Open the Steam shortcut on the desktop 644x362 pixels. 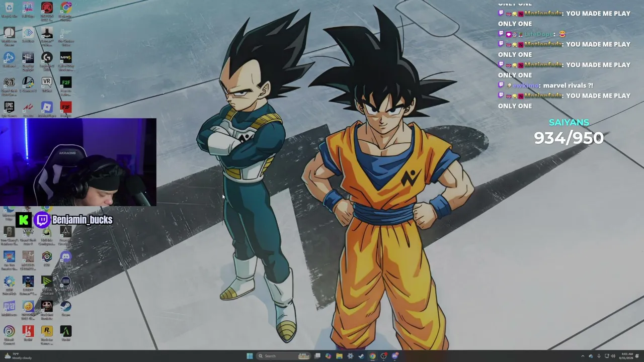point(65,306)
